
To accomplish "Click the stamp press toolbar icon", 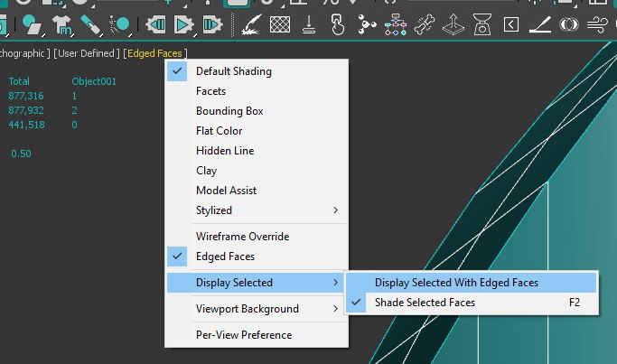I will [x=309, y=24].
